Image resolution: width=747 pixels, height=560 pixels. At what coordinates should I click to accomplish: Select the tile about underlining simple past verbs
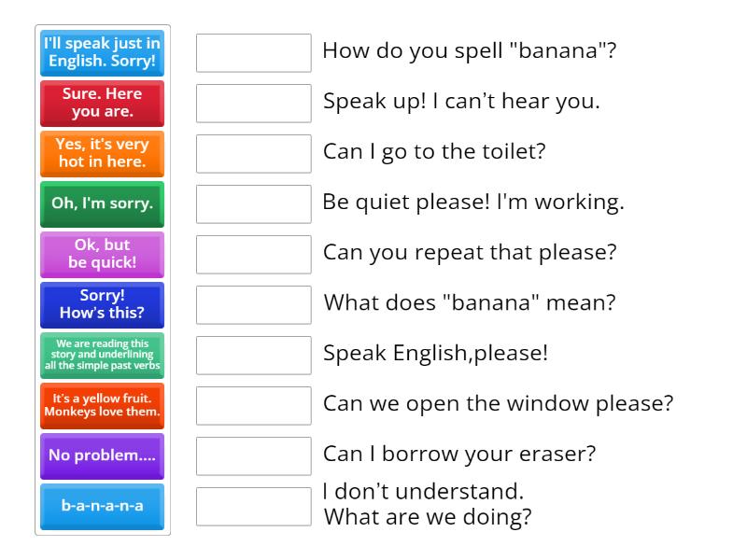pos(102,355)
